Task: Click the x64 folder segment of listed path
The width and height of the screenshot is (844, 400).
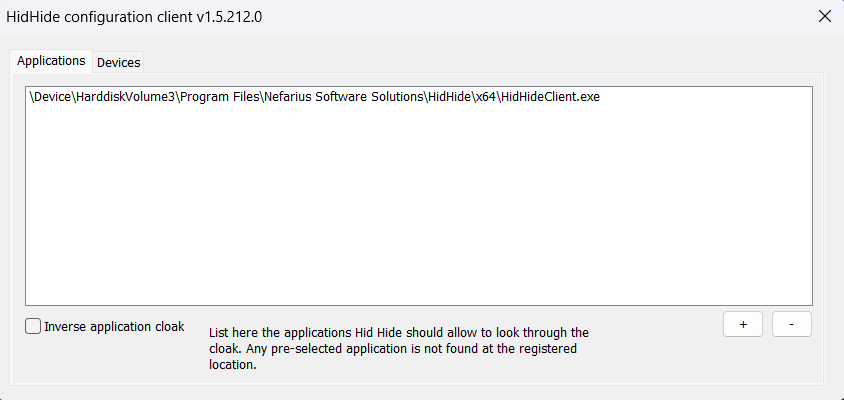Action: point(484,97)
